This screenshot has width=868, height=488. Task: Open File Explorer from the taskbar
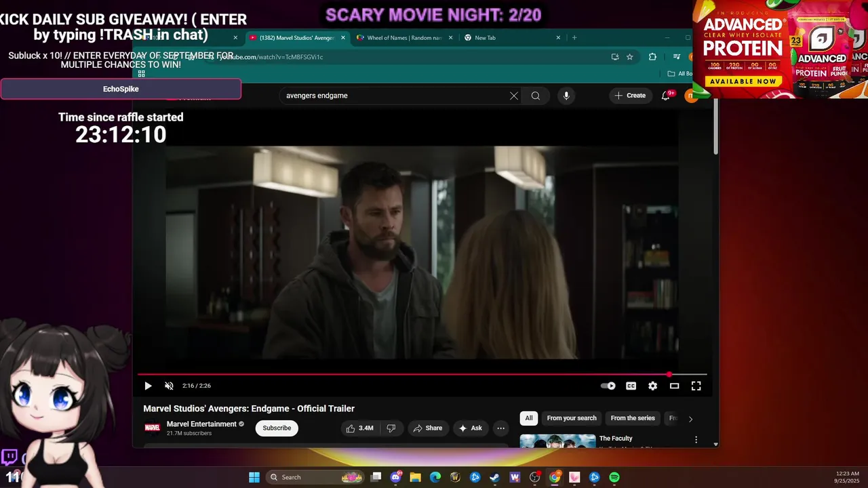coord(416,477)
